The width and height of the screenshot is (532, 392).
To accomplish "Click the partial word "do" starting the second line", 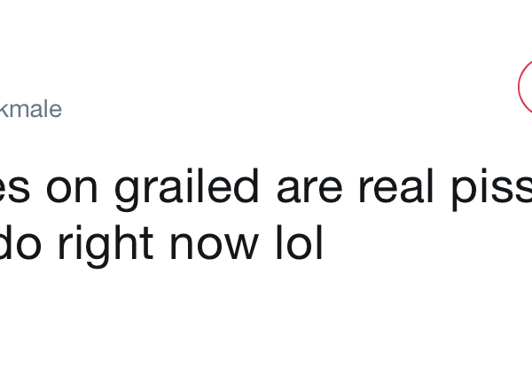I will pos(20,244).
